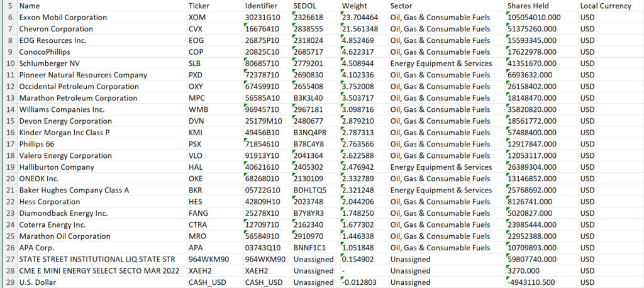
Task: Select the U.S. Dollar name cell
Action: click(x=102, y=282)
